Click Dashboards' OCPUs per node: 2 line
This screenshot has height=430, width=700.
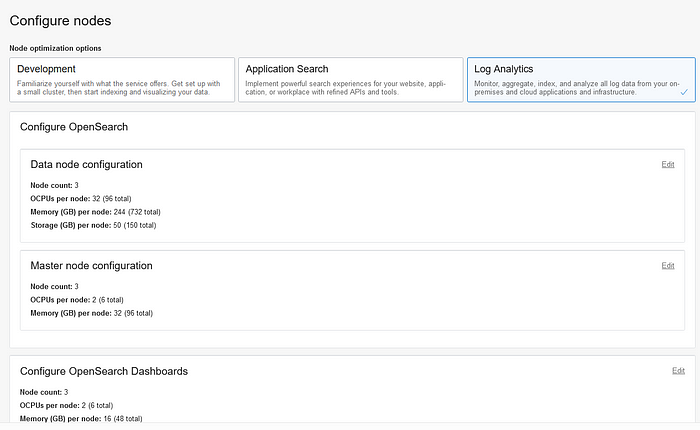point(67,405)
